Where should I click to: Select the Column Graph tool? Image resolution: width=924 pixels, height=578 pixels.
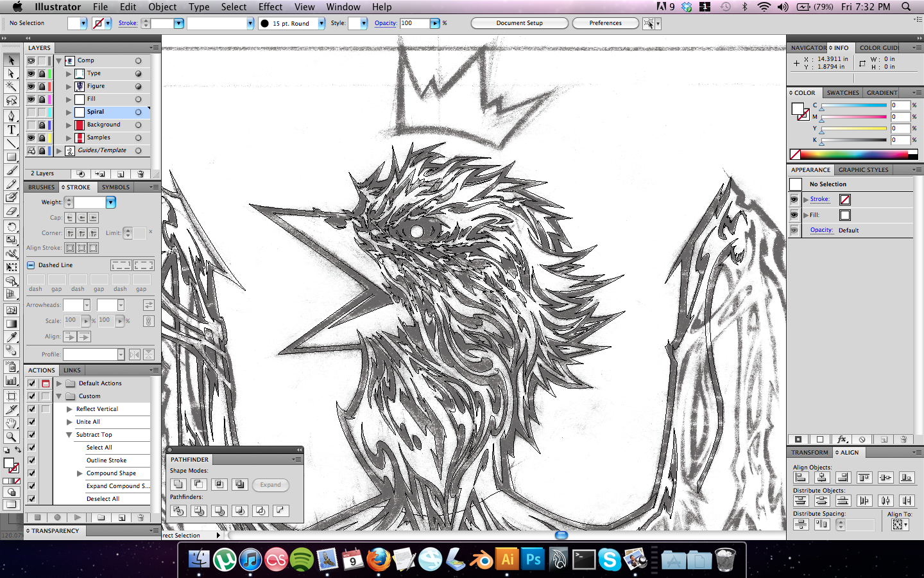[12, 380]
